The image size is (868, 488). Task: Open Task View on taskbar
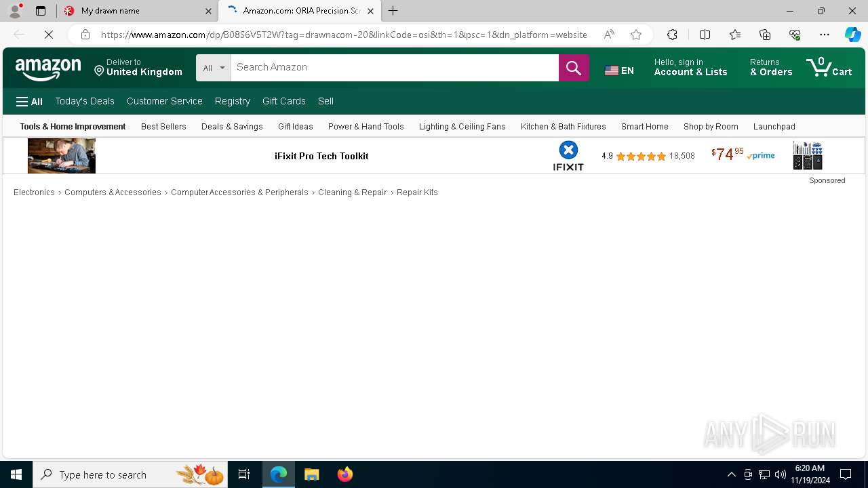244,474
